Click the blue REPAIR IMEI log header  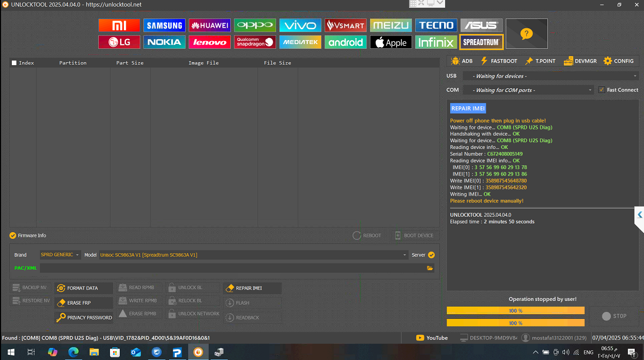(x=468, y=108)
